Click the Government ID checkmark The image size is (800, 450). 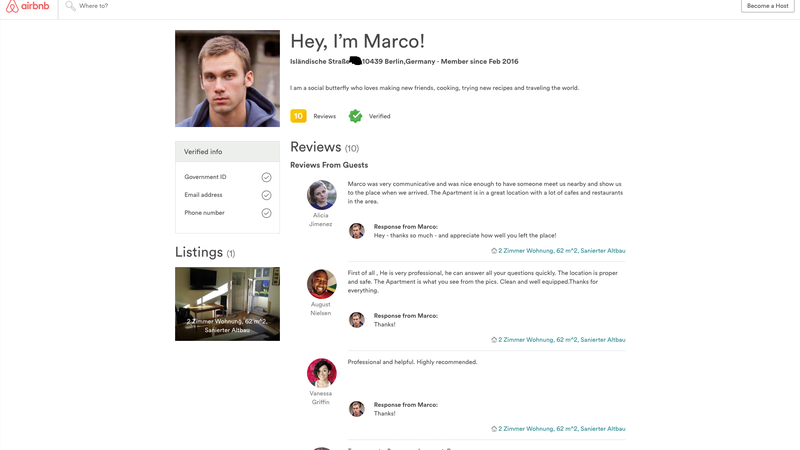point(266,177)
